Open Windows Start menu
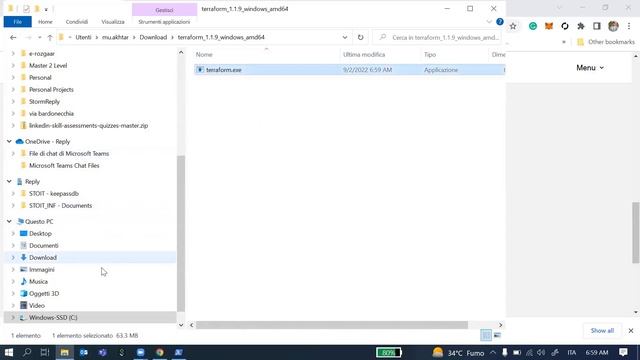The image size is (640, 360). [x=9, y=352]
